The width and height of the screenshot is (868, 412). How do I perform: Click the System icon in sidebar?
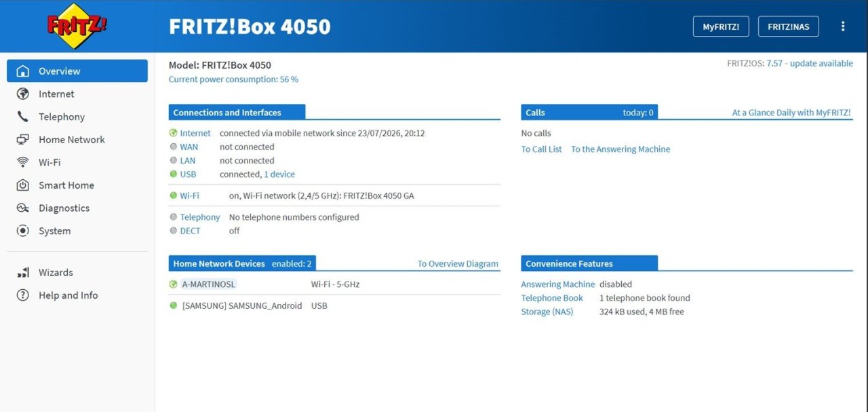tap(23, 231)
